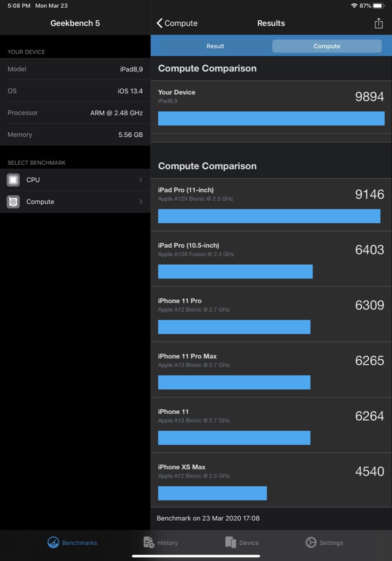392x561 pixels.
Task: Open the Settings tab label
Action: (x=331, y=543)
